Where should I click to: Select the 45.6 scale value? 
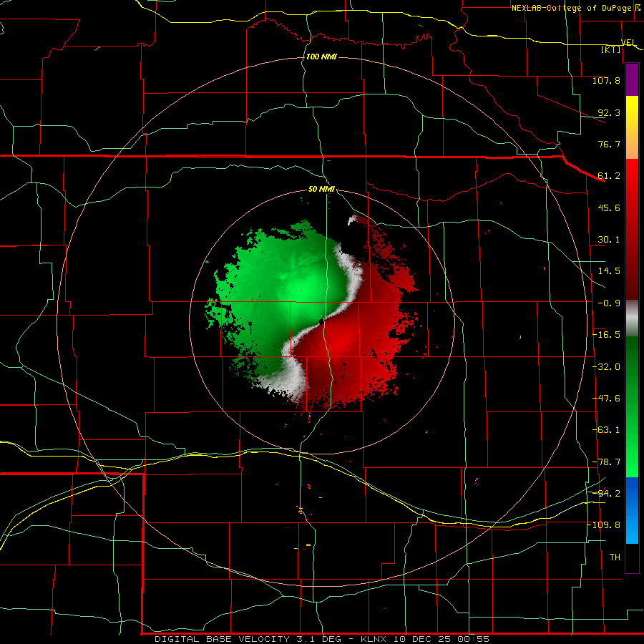[609, 208]
